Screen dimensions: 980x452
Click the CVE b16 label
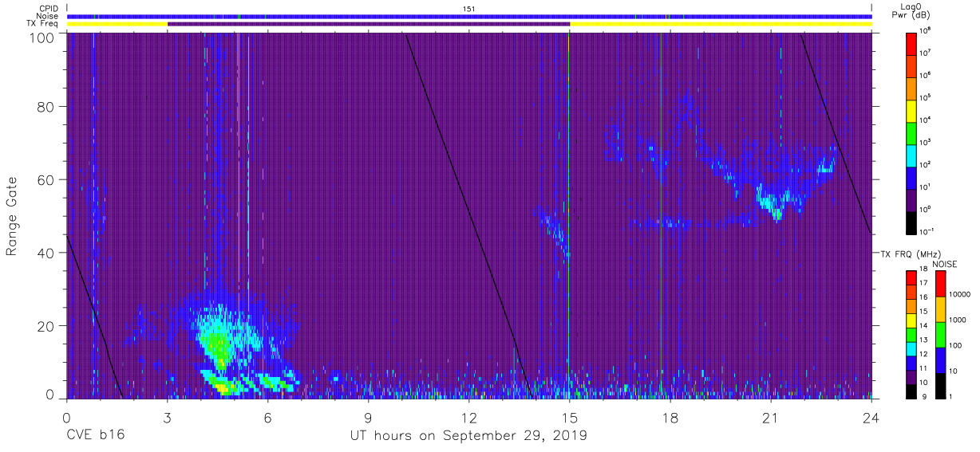(x=95, y=435)
